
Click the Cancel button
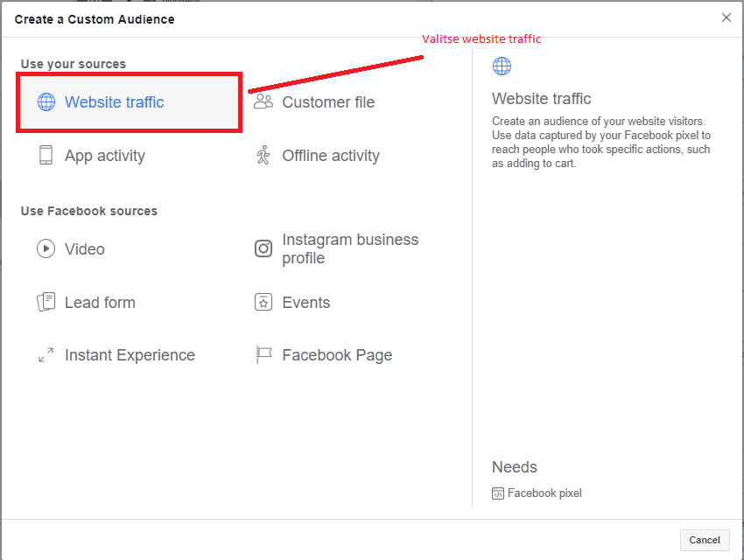(705, 540)
